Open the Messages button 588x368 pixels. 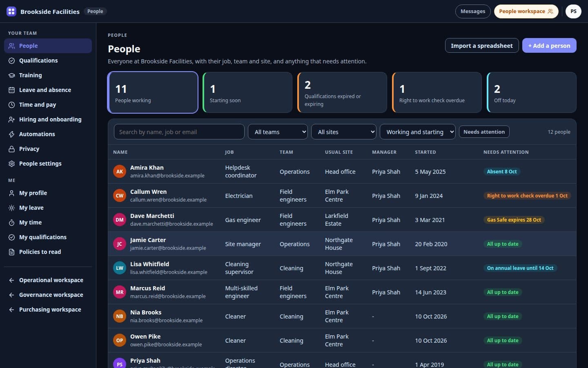(473, 11)
